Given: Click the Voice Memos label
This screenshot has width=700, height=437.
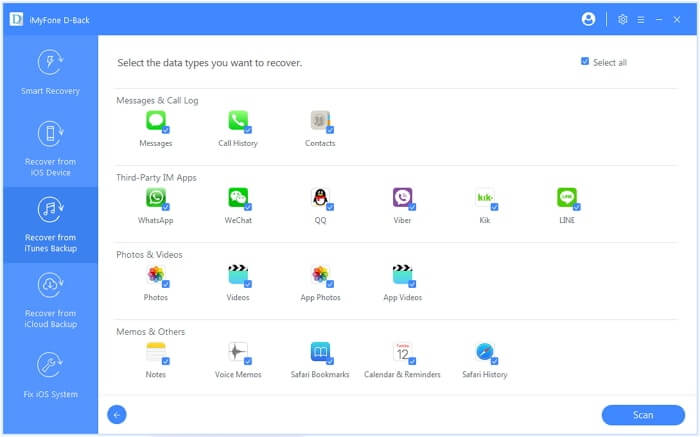Looking at the screenshot, I should coord(238,375).
